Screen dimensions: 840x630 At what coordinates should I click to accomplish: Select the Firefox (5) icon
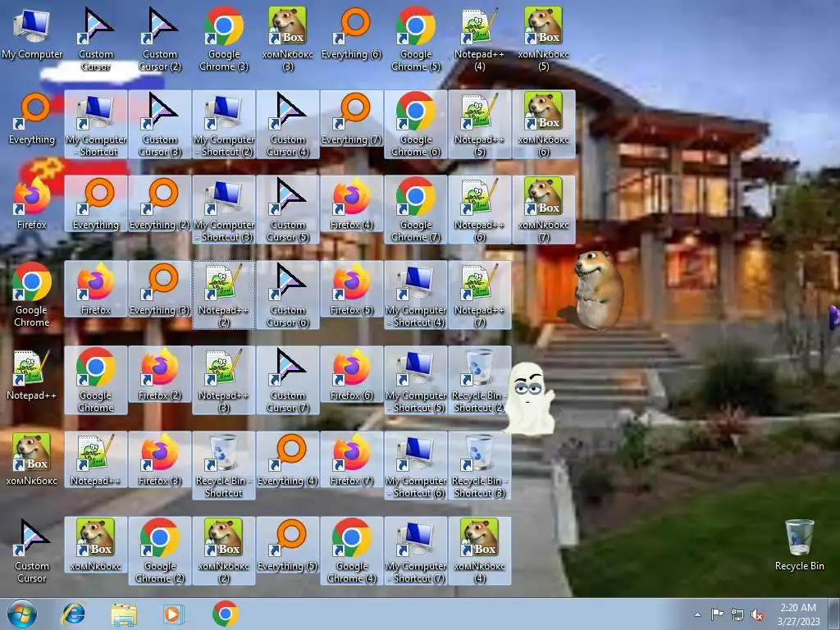351,289
